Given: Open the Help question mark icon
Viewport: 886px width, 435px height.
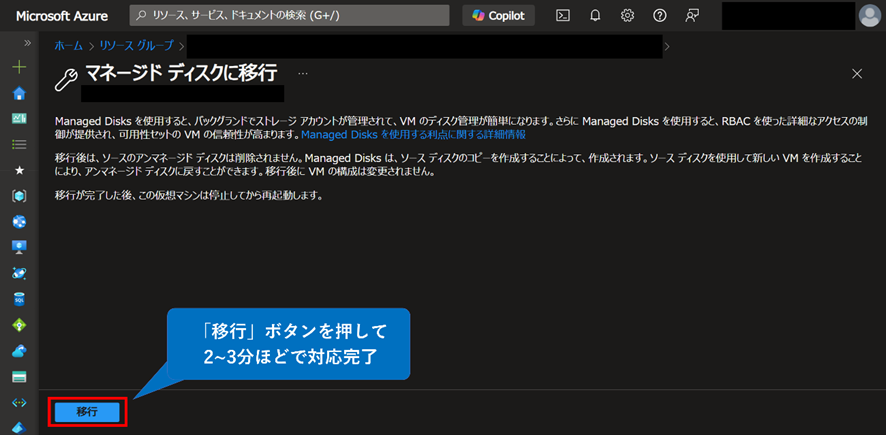Looking at the screenshot, I should (x=659, y=16).
